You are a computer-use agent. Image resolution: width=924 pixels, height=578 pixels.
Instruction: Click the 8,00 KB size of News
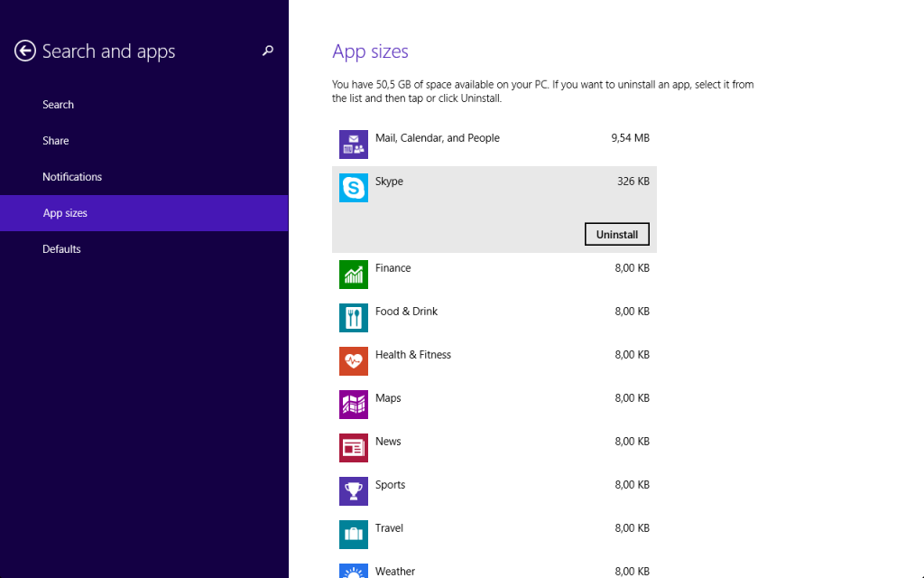[x=632, y=441]
